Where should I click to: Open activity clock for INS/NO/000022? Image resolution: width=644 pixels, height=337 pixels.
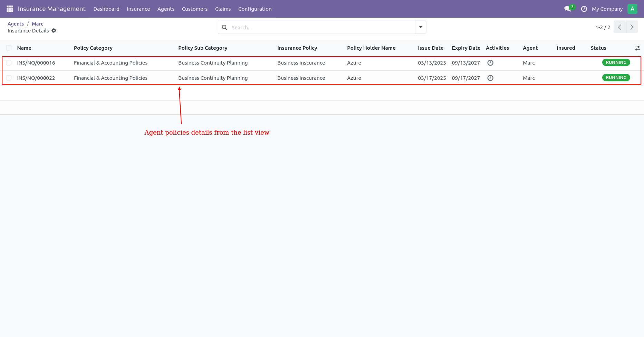tap(490, 78)
